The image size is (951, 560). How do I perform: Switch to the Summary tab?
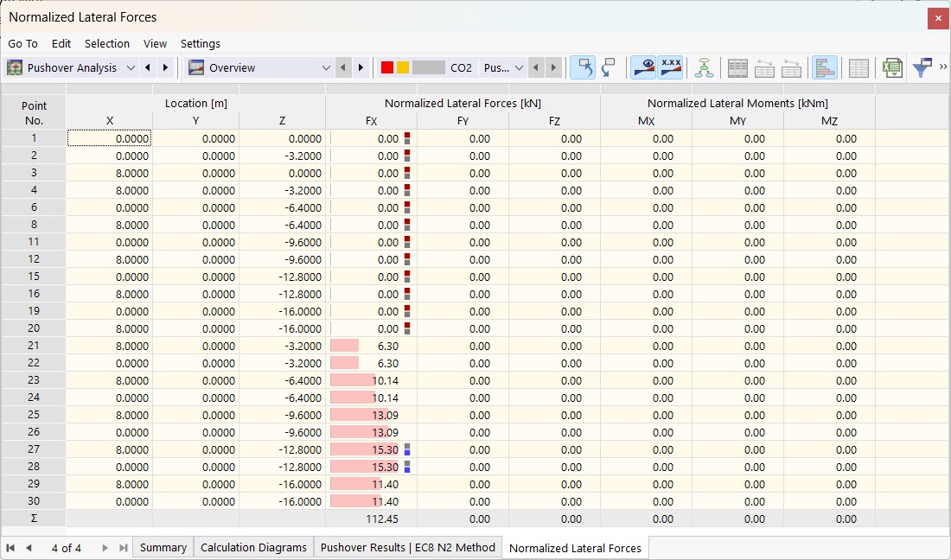[x=163, y=547]
